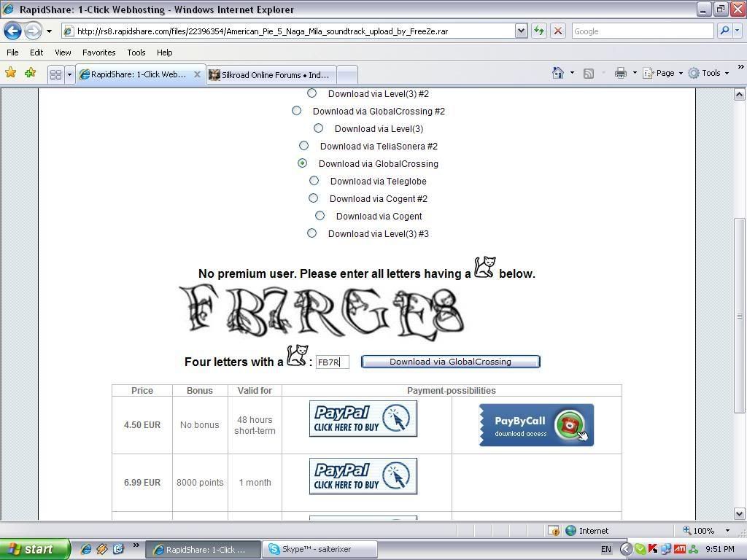The height and width of the screenshot is (560, 747).
Task: Click the search magnifier icon
Action: pos(724,31)
